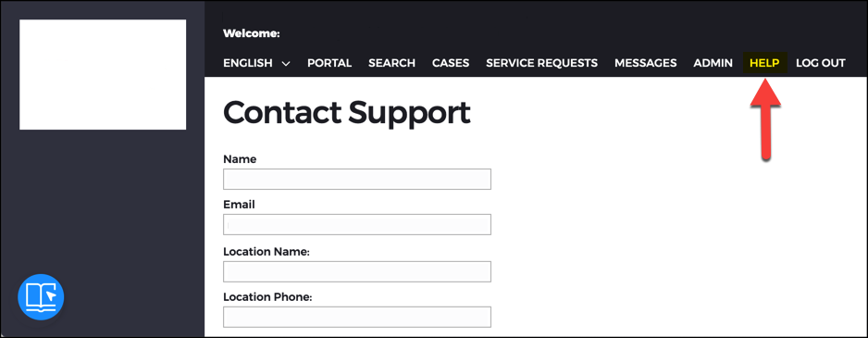The image size is (868, 338).
Task: Open the ENGLISH language dropdown
Action: [x=256, y=63]
